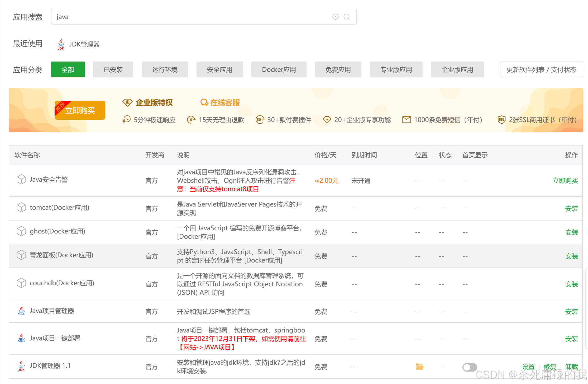Viewport: 588px width, 384px height.
Task: Click 软件名称 column header
Action: point(27,155)
